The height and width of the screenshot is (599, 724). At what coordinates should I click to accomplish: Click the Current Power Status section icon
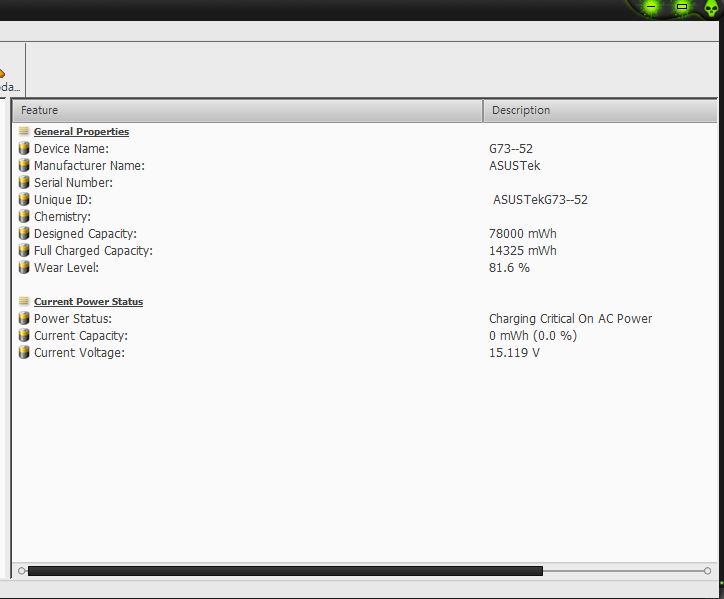click(24, 301)
